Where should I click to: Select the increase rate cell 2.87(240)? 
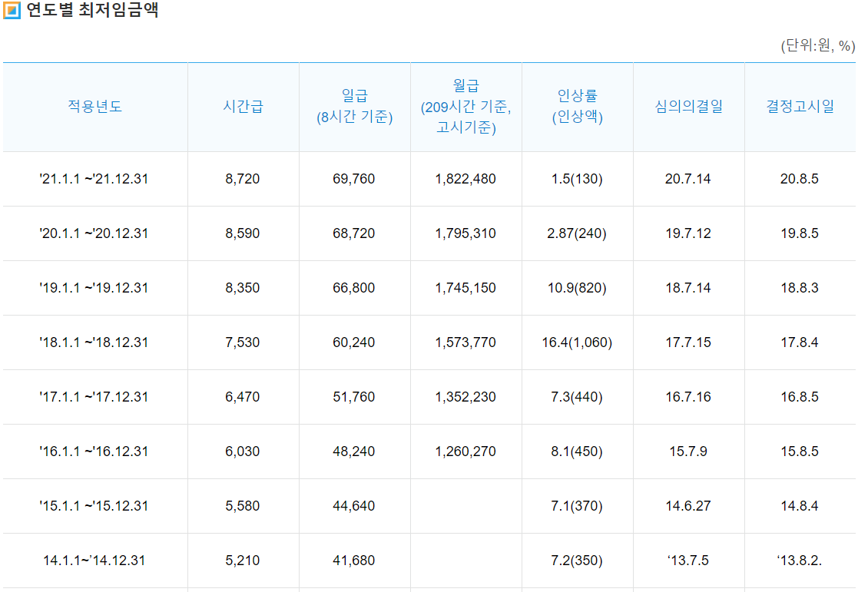[577, 233]
